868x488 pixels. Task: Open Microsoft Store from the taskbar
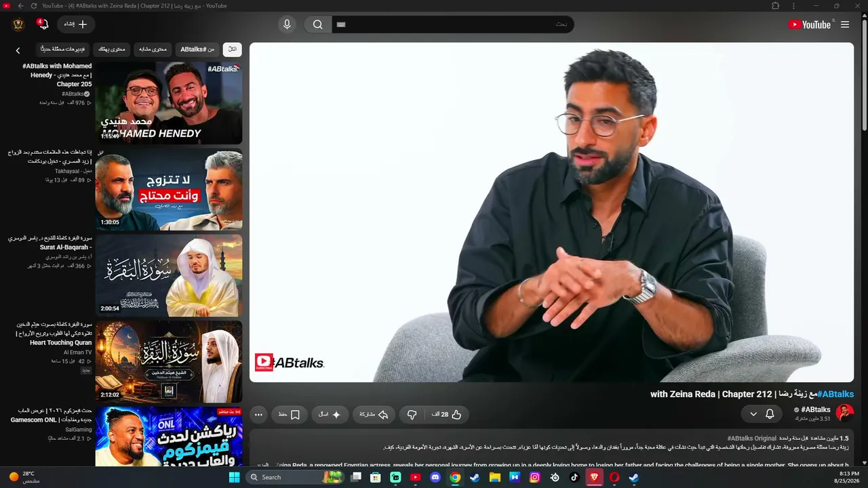click(x=376, y=477)
